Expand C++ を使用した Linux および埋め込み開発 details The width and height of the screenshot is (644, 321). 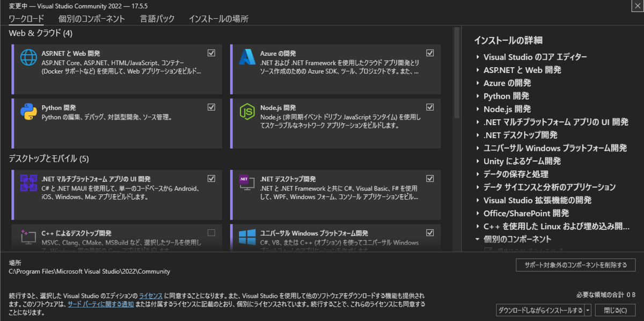pos(477,226)
